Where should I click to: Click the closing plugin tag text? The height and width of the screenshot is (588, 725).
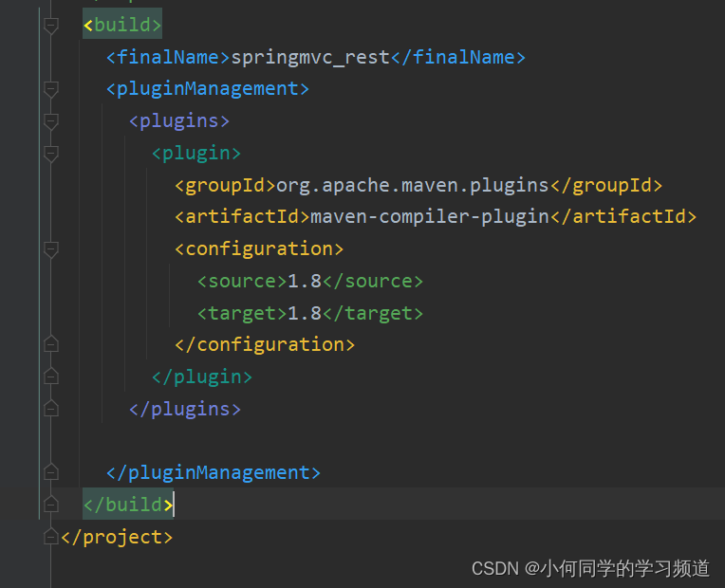click(201, 377)
